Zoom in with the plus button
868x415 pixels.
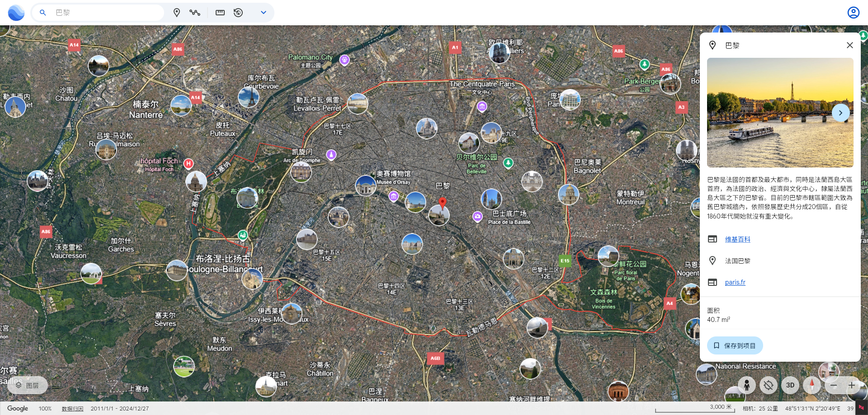[x=852, y=385]
